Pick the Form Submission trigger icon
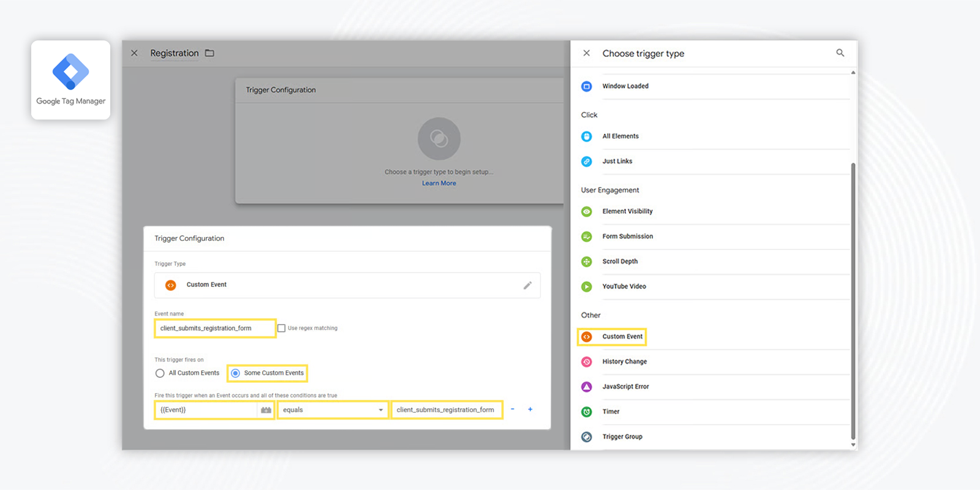980x490 pixels. click(x=586, y=237)
